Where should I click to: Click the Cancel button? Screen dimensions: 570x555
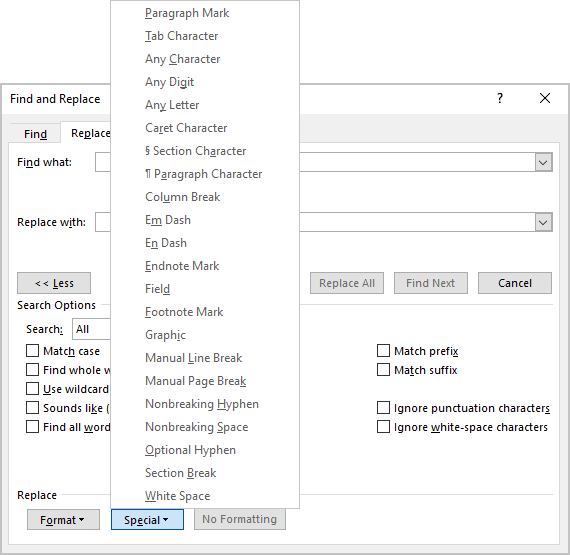(x=515, y=283)
